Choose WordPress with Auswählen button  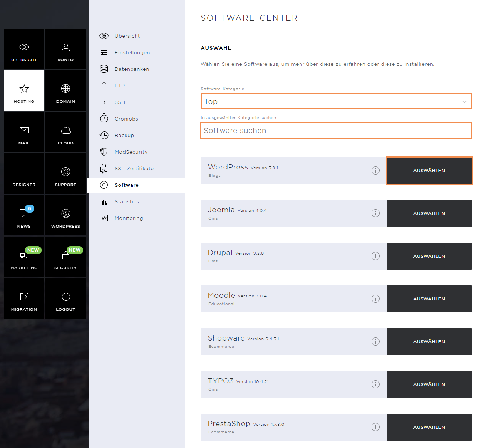pos(429,171)
